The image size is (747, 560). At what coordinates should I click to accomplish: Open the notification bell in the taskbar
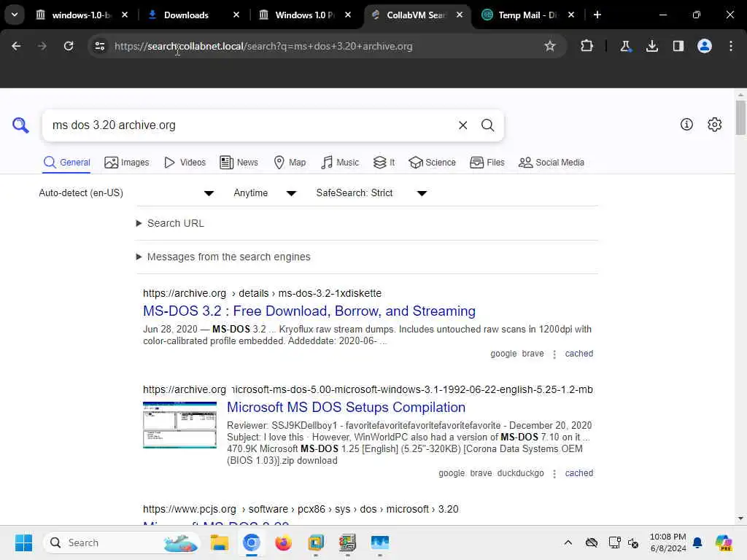click(x=697, y=542)
